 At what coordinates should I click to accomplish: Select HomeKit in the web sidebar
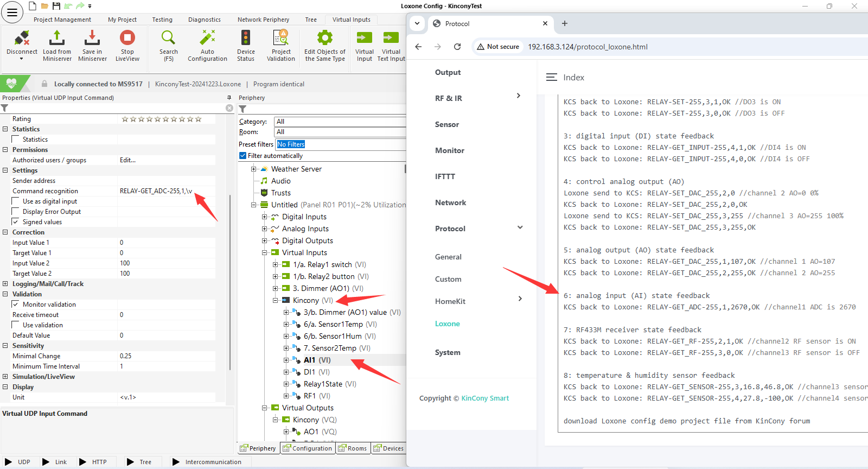coord(450,301)
